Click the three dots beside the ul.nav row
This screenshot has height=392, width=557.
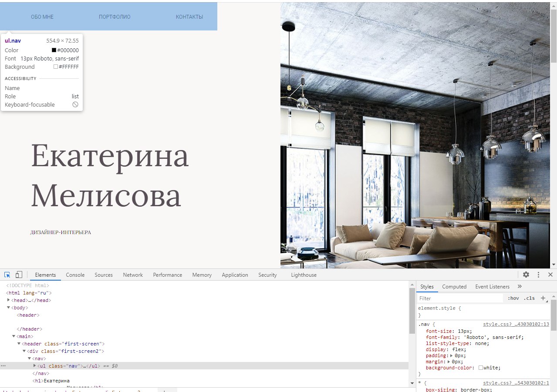pyautogui.click(x=3, y=366)
